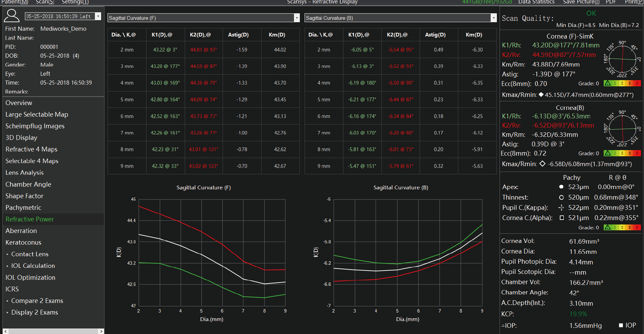Click the hollow diamond Kmax(B) marker icon
This screenshot has width=644, height=334.
[542, 164]
